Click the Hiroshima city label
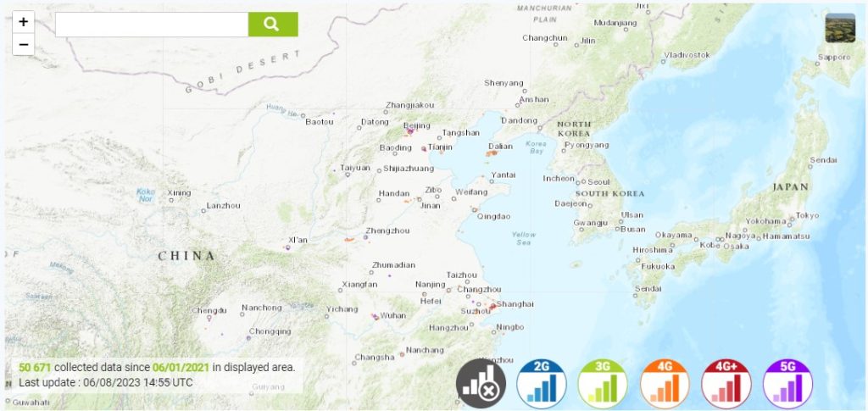Viewport: 868px width, 411px height. [654, 250]
